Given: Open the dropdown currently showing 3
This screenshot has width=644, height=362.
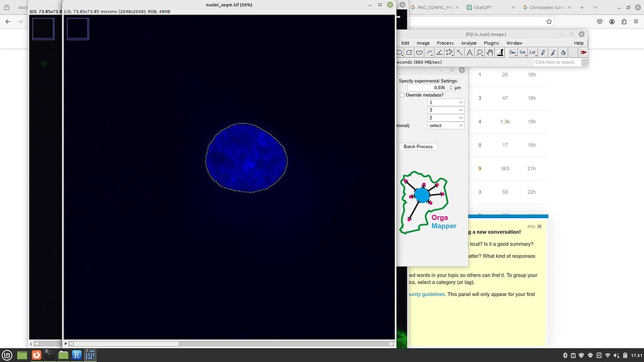Looking at the screenshot, I should (445, 109).
